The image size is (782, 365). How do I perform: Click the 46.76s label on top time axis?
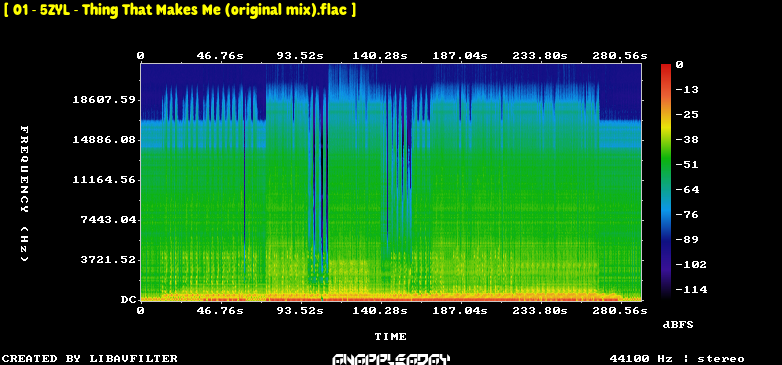pos(220,56)
